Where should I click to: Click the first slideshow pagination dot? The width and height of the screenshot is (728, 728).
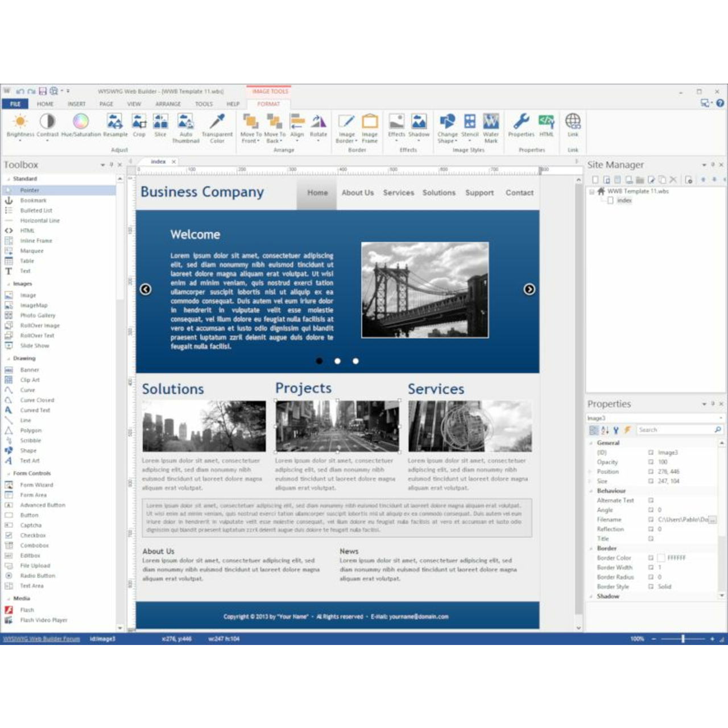320,361
